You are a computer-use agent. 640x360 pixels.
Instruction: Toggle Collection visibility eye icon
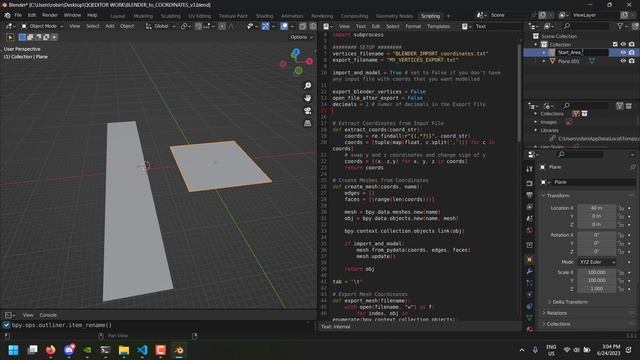623,44
